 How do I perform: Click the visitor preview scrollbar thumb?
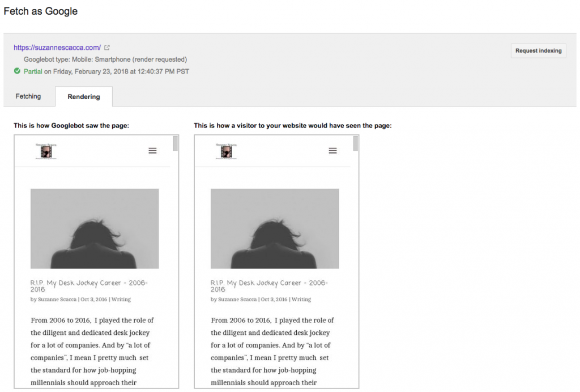coord(356,144)
